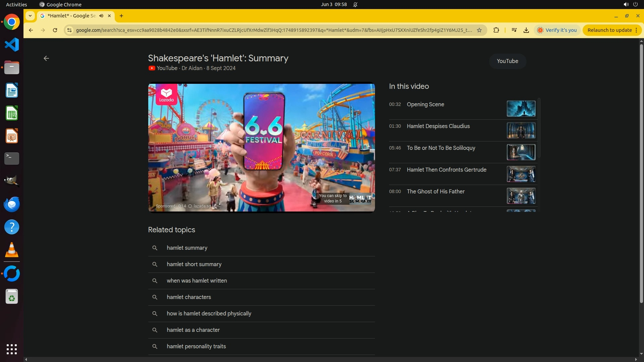644x362 pixels.
Task: View site information icon in address bar
Action: tap(69, 30)
